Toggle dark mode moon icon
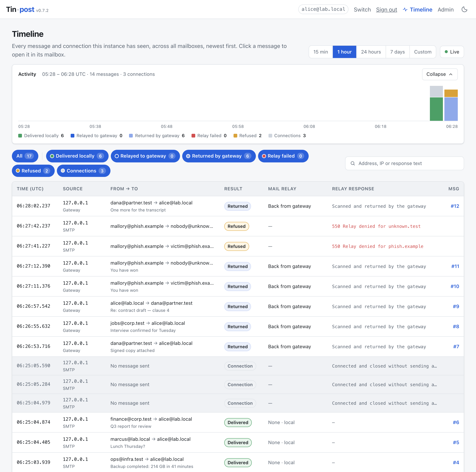Image resolution: width=476 pixels, height=472 pixels. coord(464,9)
